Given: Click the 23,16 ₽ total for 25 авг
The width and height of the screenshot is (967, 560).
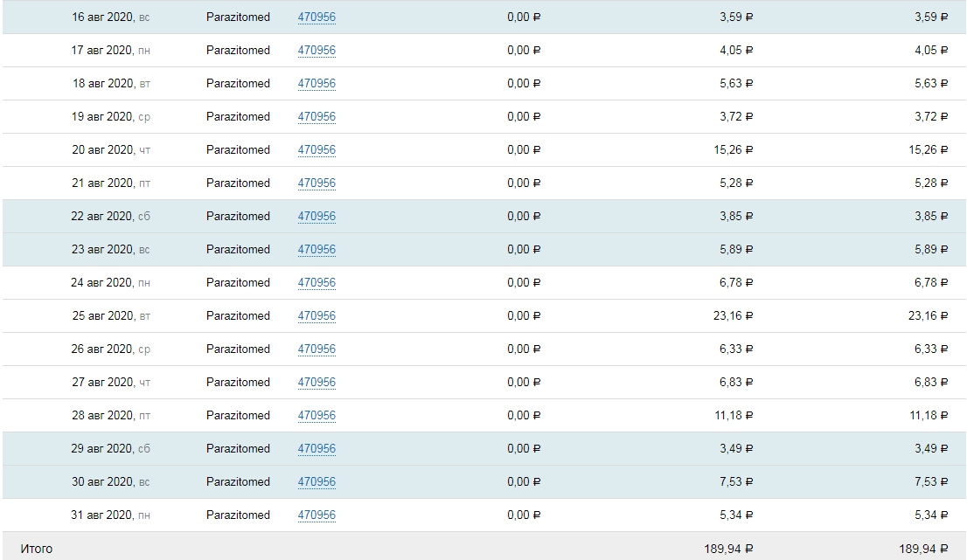Looking at the screenshot, I should 928,316.
